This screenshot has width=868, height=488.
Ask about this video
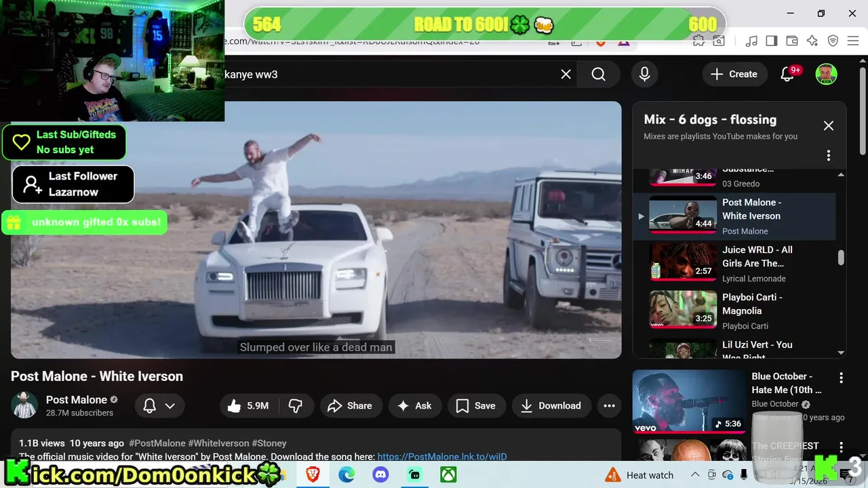(x=414, y=406)
